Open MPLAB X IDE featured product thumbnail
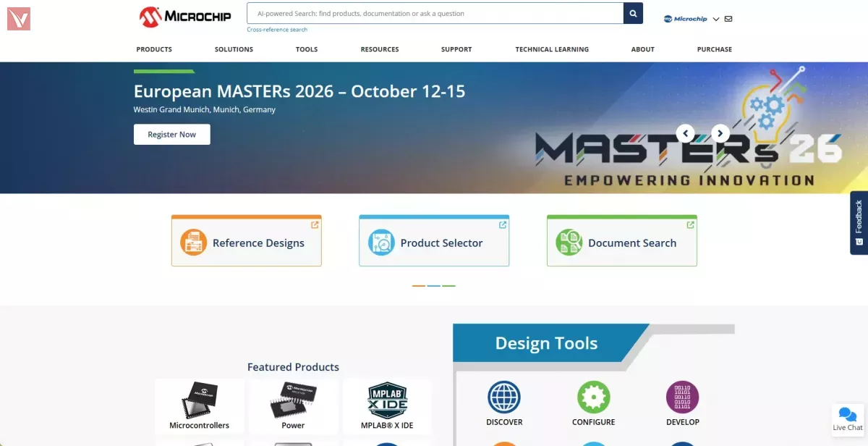The width and height of the screenshot is (868, 446). 387,400
